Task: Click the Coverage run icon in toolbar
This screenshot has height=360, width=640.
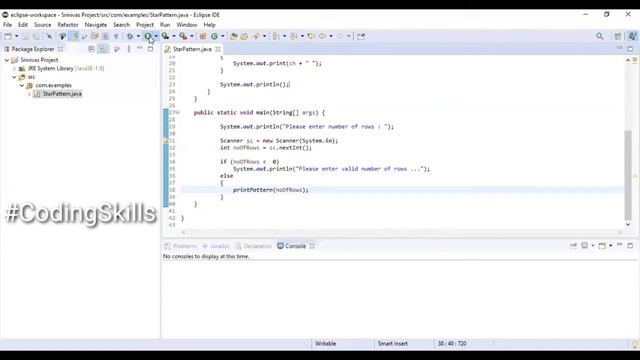Action: coord(165,36)
